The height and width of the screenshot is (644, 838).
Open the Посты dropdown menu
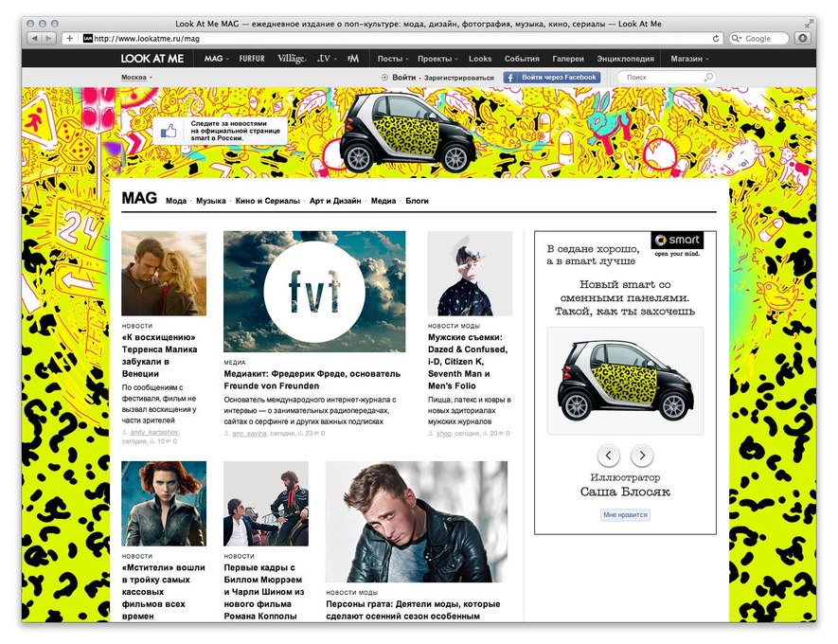click(x=392, y=59)
